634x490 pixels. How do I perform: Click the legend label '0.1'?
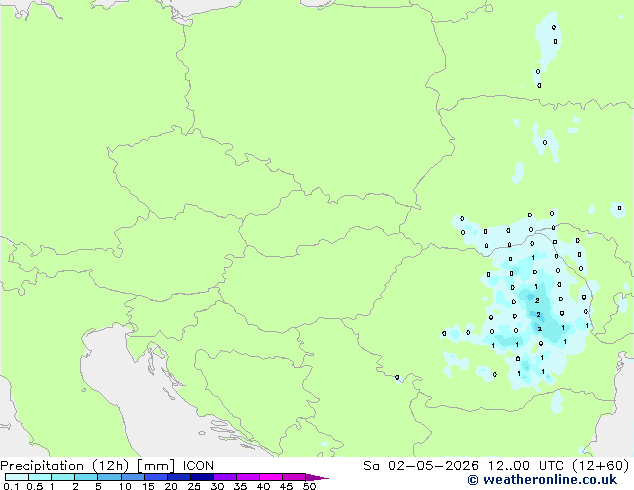11,486
